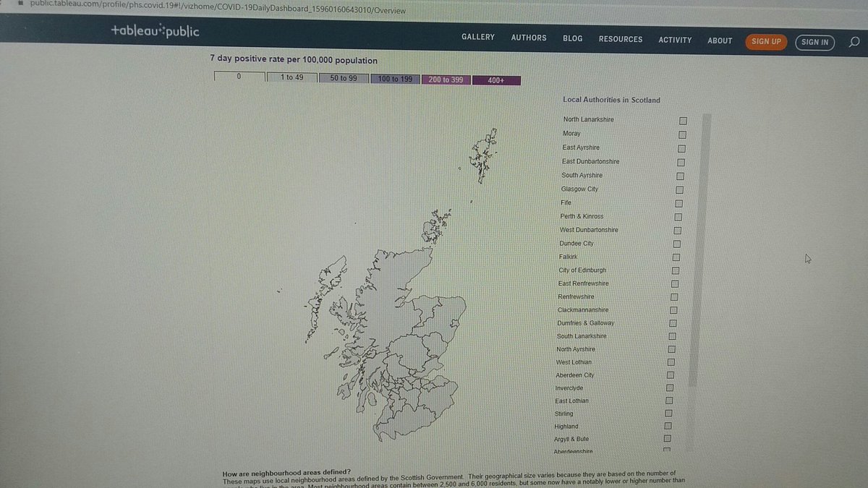Select the 1 to 49 legend swatch
Image resolution: width=868 pixels, height=488 pixels.
point(292,77)
